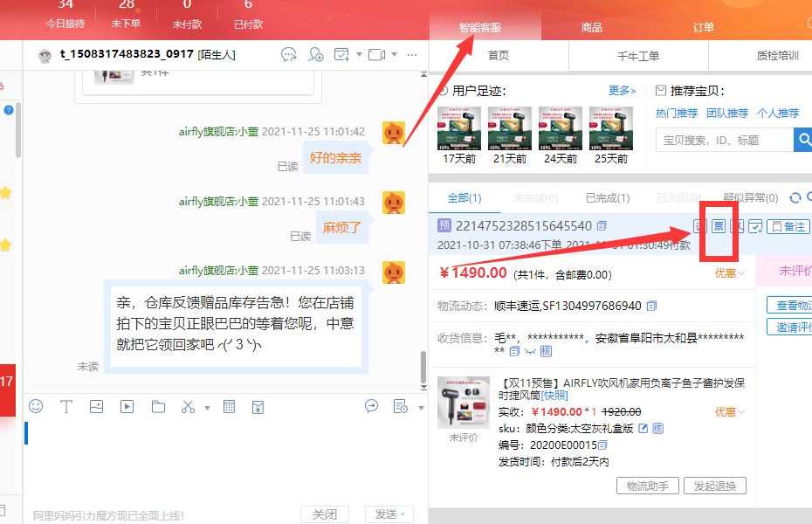The image size is (812, 524).
Task: Click the 核 verify address icon
Action: [546, 352]
